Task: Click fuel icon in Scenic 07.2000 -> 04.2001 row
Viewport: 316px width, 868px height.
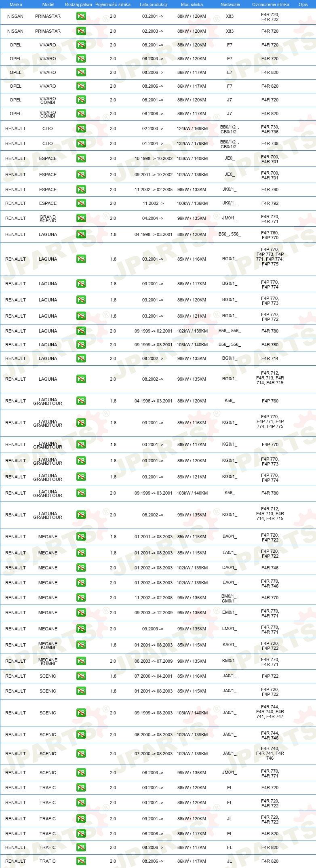Action: (x=81, y=676)
